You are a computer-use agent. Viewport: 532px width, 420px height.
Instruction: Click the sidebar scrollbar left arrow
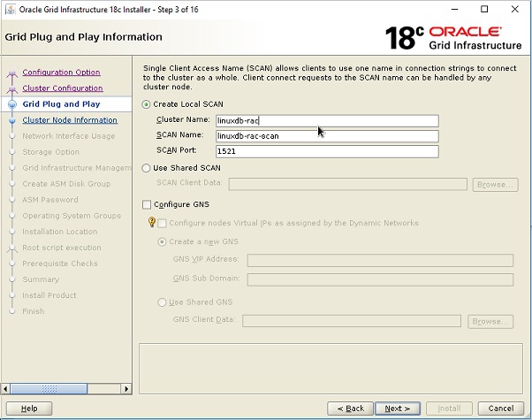5,389
